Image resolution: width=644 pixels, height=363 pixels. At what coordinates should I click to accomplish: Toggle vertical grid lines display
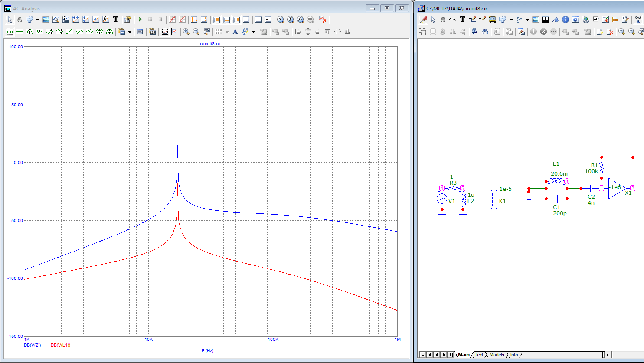[x=216, y=20]
